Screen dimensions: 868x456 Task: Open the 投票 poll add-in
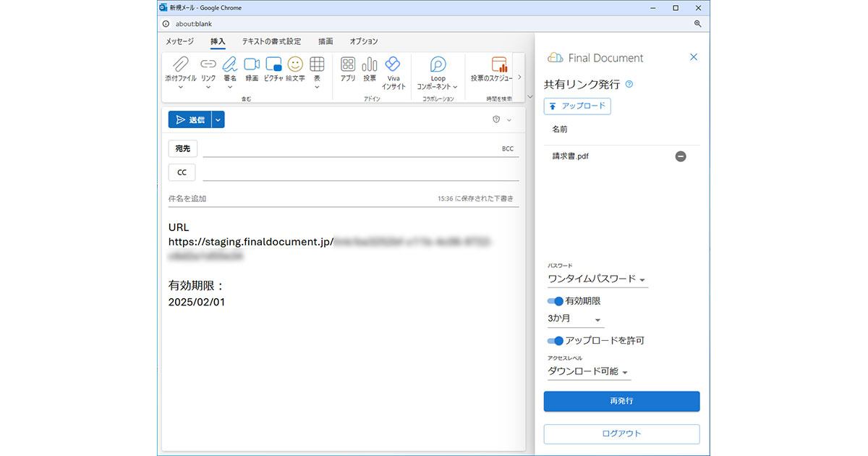pyautogui.click(x=370, y=65)
